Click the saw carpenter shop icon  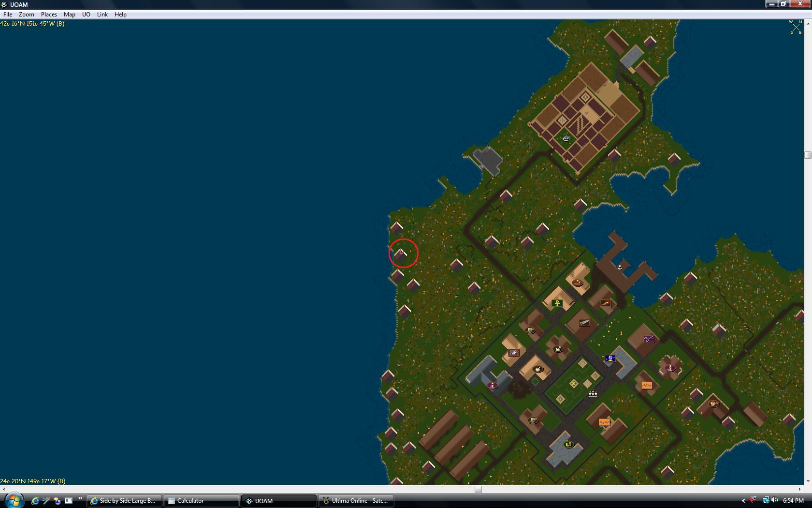click(x=584, y=323)
